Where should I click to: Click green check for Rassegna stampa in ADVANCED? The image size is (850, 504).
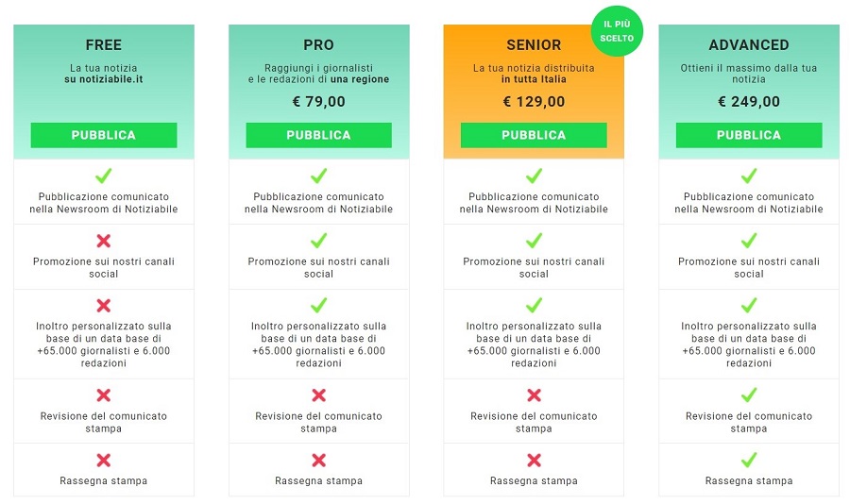point(749,460)
